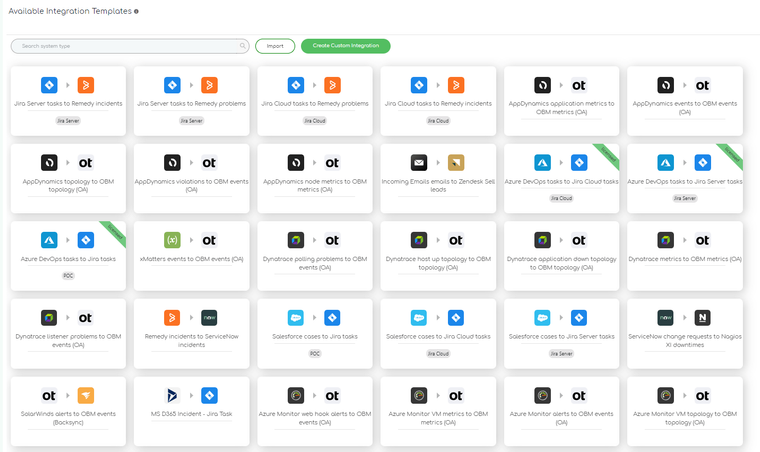Click envelope icon on Incoming Emails card

click(x=419, y=163)
